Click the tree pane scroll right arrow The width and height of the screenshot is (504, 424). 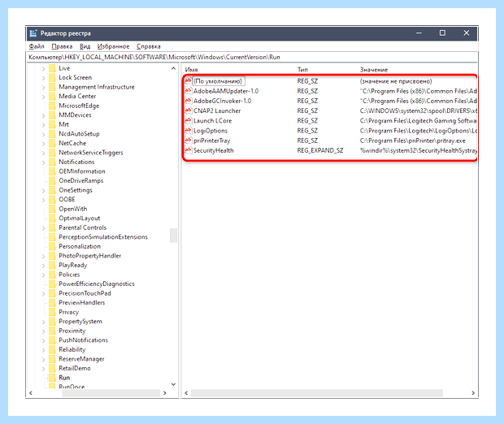[165, 393]
